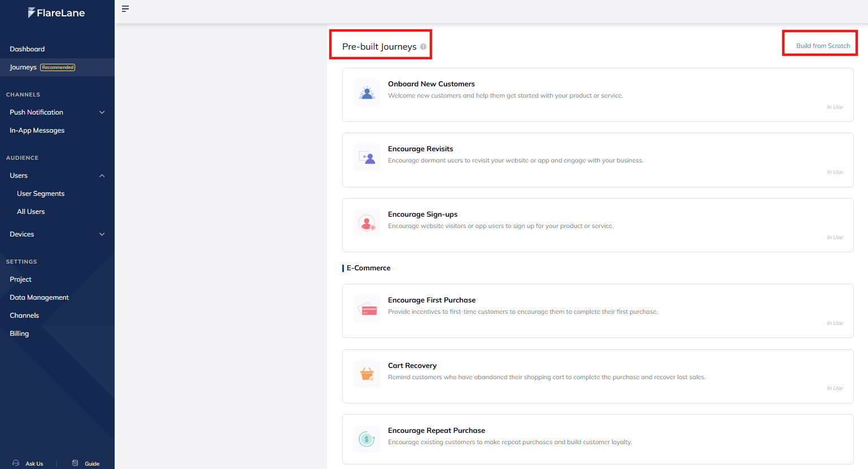This screenshot has height=469, width=868.
Task: Click the Encourage Sign-ups icon
Action: [x=367, y=223]
